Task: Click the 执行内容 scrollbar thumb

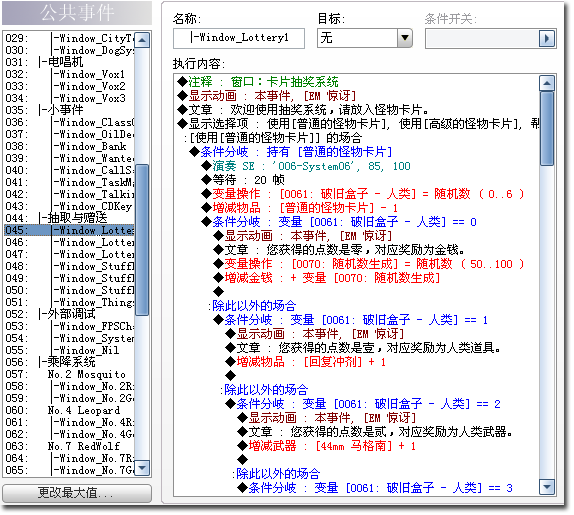Action: pos(547,128)
